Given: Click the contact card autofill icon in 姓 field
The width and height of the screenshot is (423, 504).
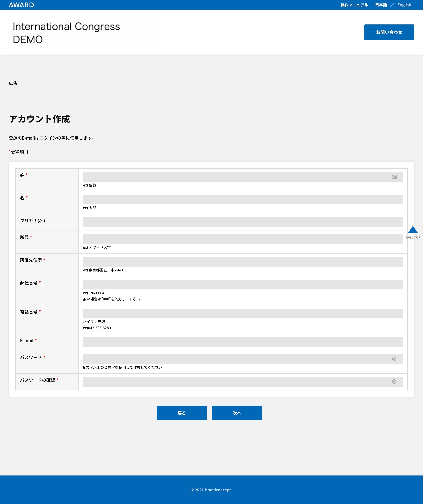Looking at the screenshot, I should (x=394, y=177).
